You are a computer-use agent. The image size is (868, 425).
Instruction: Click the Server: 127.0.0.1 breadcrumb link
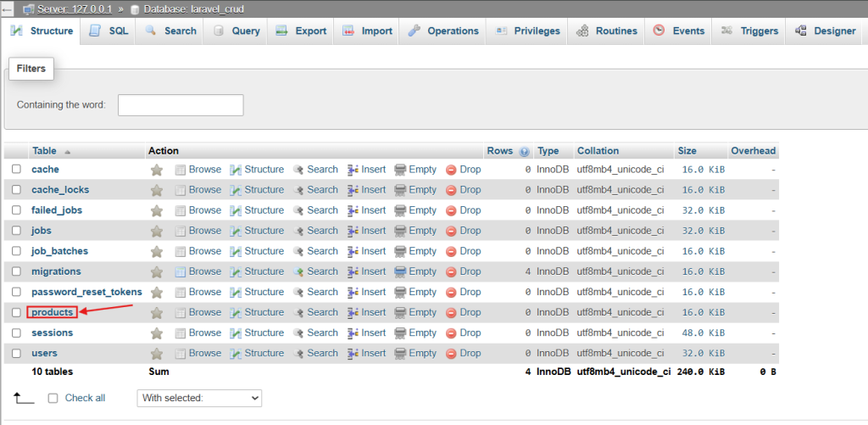(75, 9)
